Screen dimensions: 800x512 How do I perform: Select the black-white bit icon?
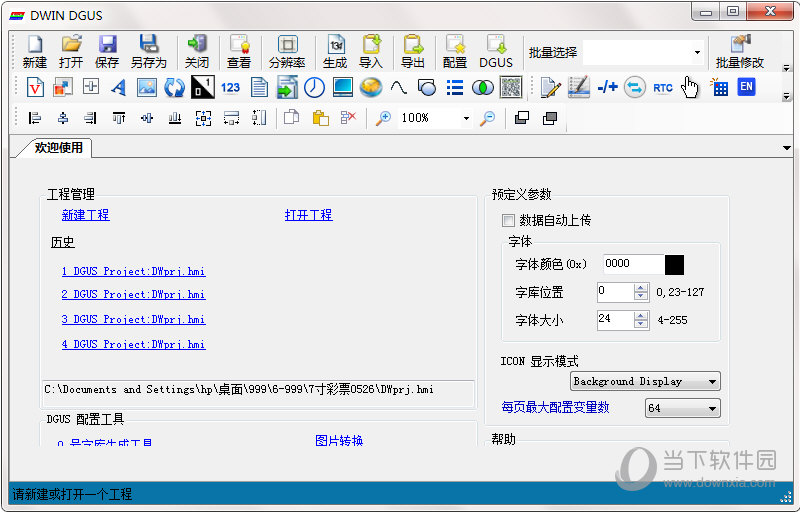(x=203, y=88)
